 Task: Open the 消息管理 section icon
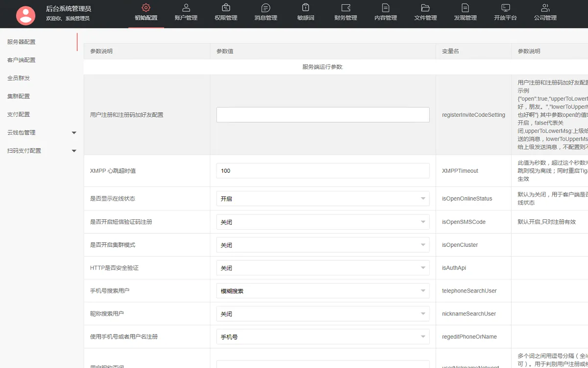coord(265,9)
